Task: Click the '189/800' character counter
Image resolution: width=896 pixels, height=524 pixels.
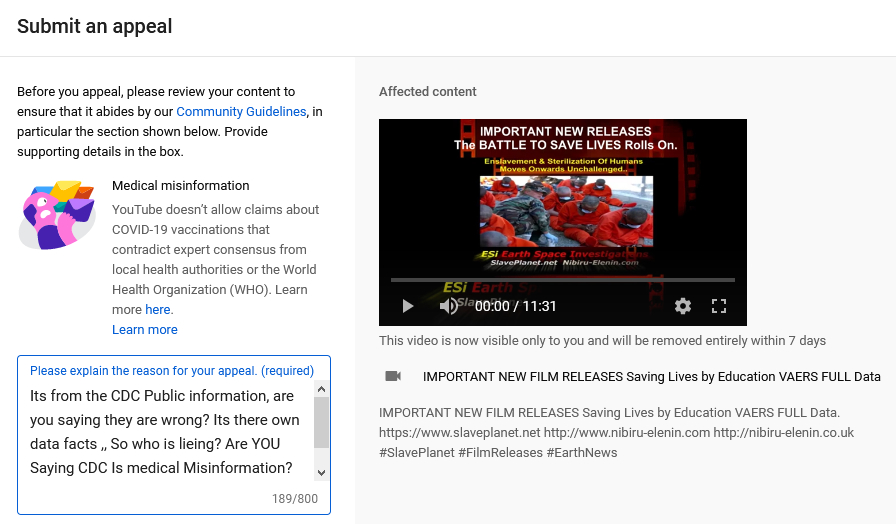Action: (295, 499)
